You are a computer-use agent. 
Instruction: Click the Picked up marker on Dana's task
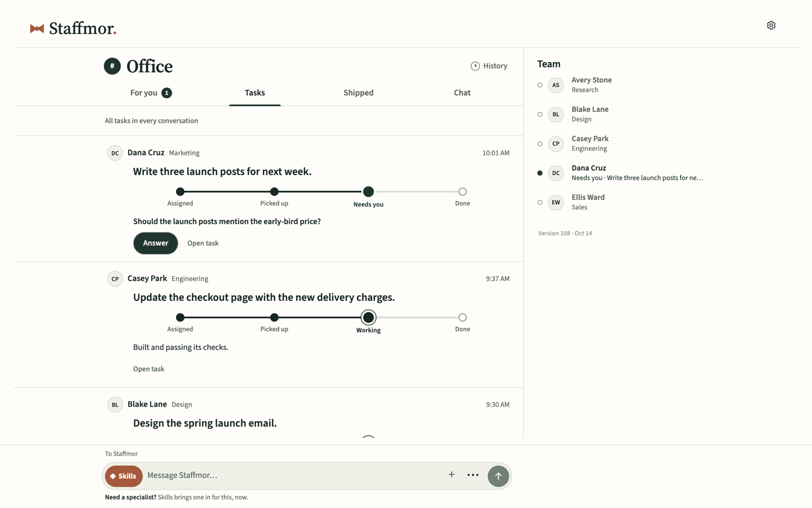pyautogui.click(x=274, y=192)
